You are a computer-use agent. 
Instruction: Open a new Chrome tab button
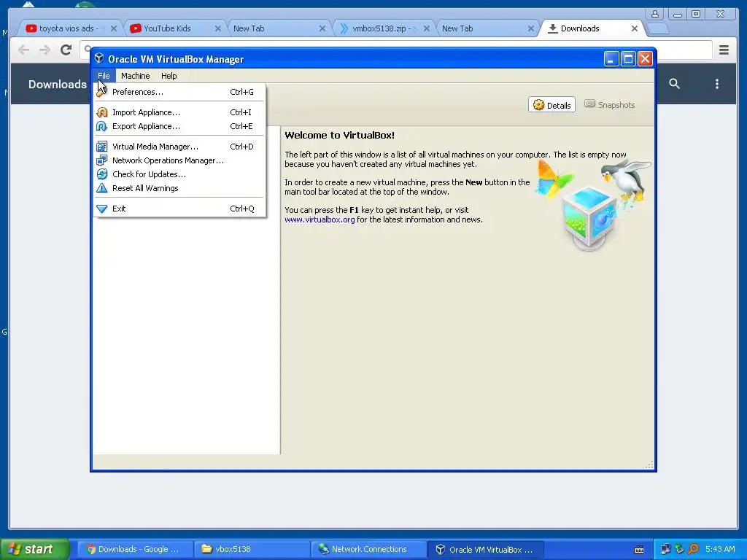[659, 29]
